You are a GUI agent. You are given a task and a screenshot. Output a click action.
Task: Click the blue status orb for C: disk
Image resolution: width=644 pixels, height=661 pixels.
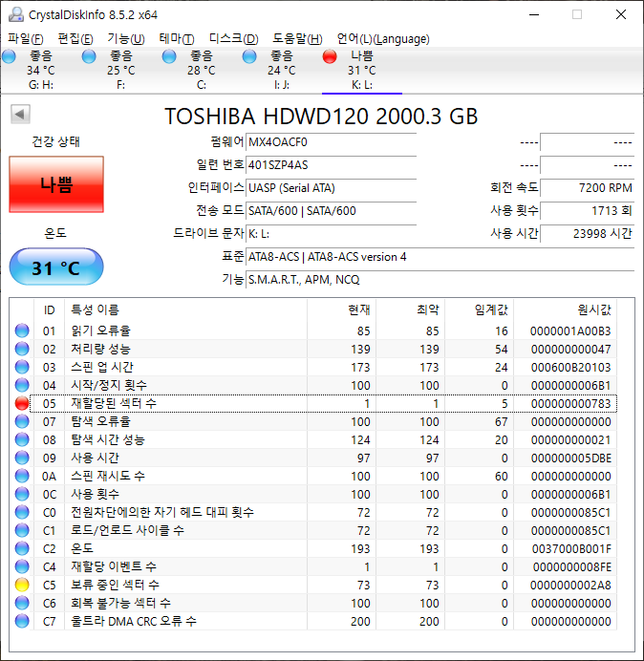pos(169,56)
